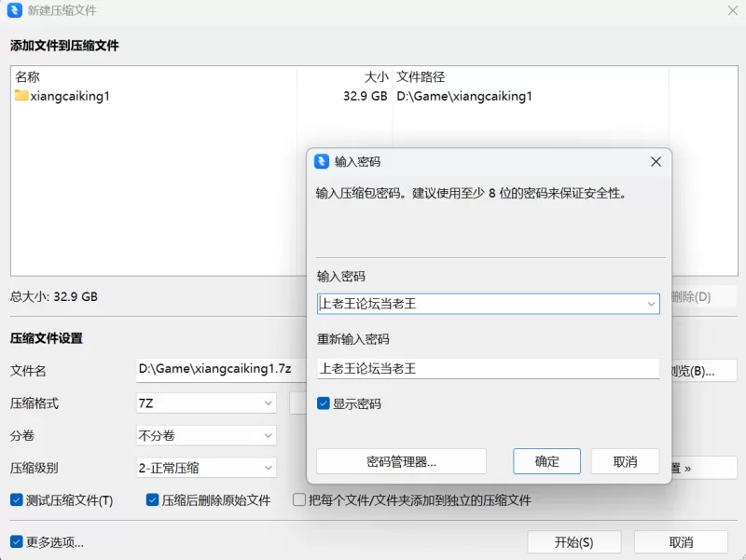Click the 重新输入密码 input field

click(x=488, y=368)
